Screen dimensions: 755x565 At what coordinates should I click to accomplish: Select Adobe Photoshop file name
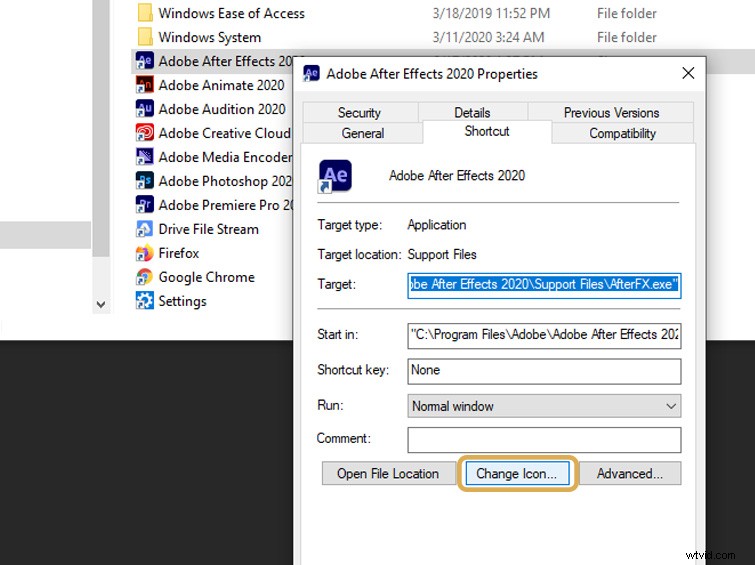(x=225, y=181)
